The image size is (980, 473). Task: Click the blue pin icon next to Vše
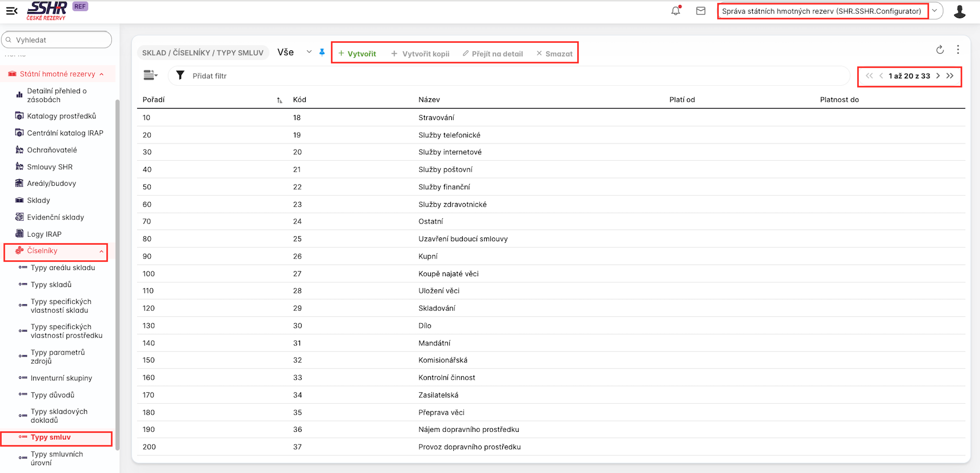322,52
